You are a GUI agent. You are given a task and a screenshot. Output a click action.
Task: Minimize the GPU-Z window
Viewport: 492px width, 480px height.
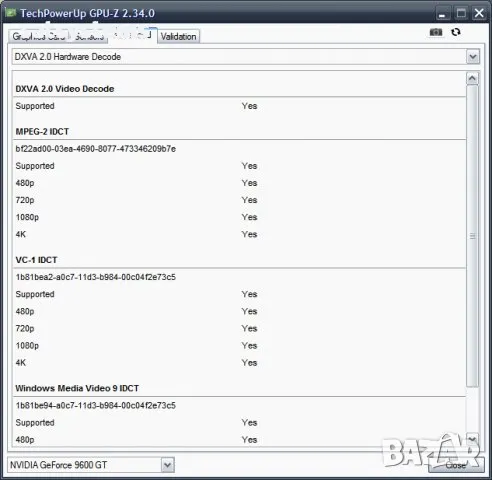pyautogui.click(x=442, y=14)
